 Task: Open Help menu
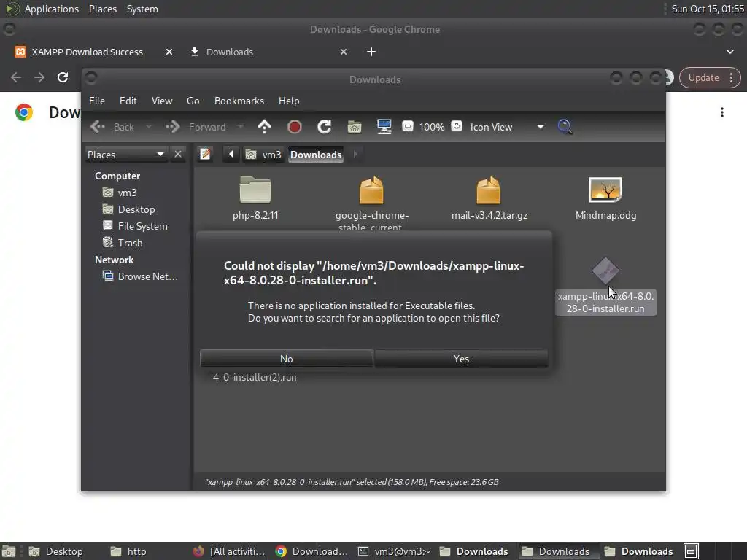tap(289, 101)
